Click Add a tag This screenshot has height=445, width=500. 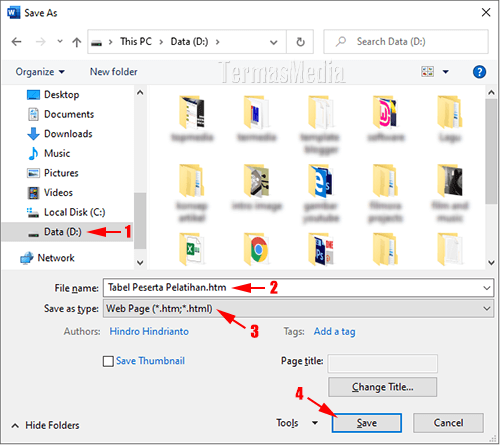coord(334,332)
